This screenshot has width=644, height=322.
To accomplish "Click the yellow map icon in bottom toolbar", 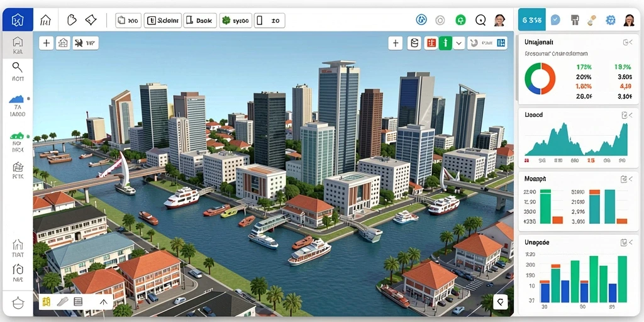I will pos(47,303).
